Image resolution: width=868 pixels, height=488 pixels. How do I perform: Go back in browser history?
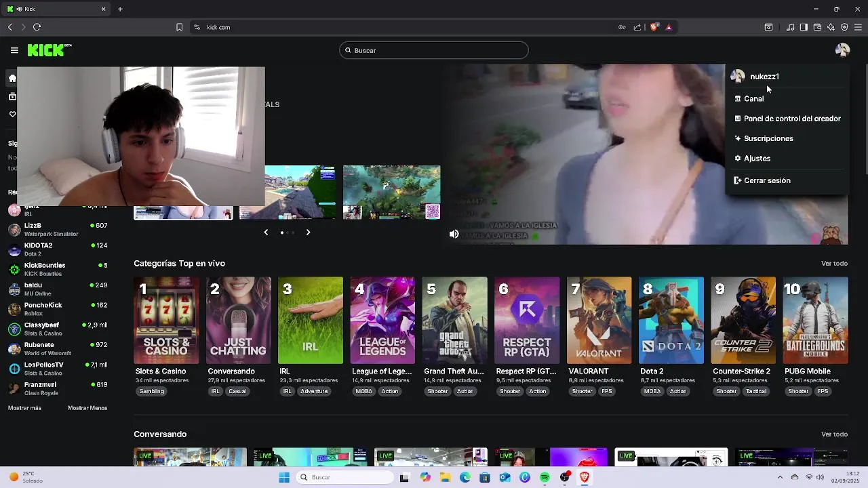[x=9, y=27]
